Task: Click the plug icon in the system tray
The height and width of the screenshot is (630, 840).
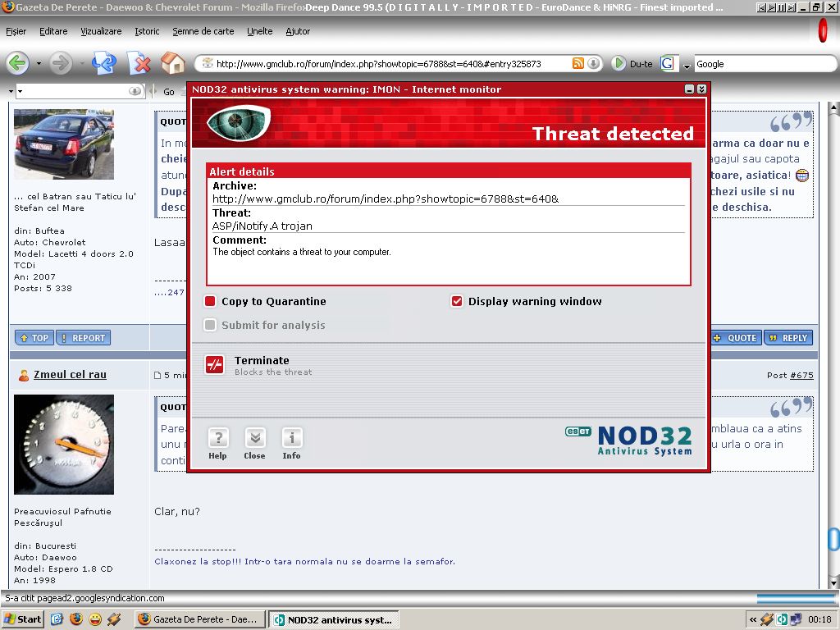Action: click(767, 619)
